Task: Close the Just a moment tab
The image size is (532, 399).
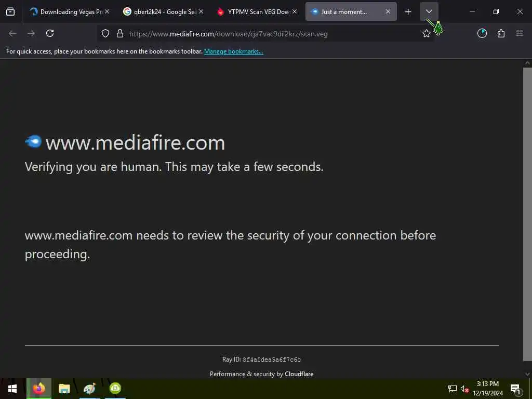Action: pos(388,11)
